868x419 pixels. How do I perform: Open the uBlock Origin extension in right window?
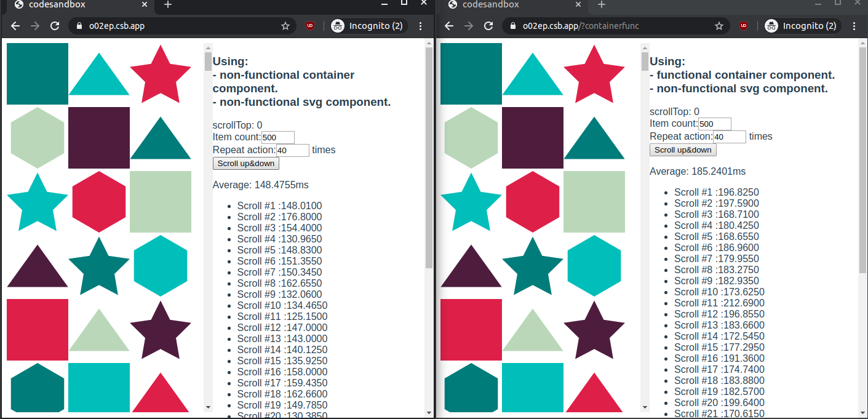coord(744,26)
